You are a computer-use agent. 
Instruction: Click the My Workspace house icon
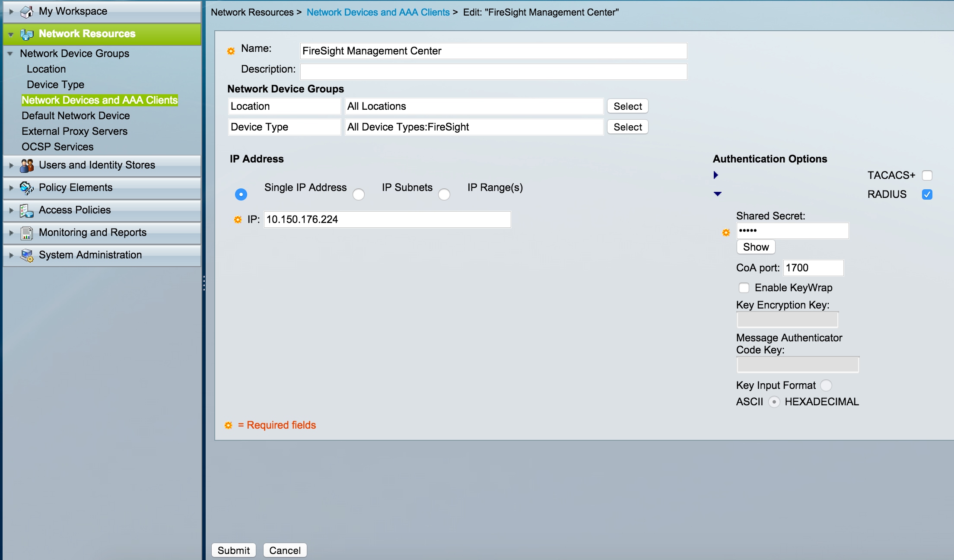[27, 12]
